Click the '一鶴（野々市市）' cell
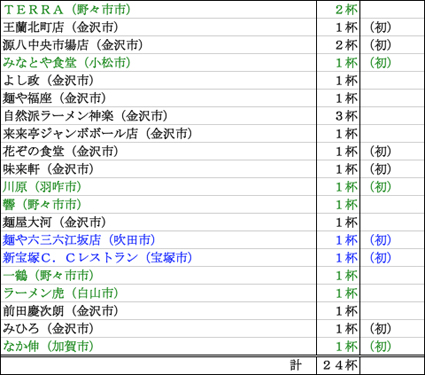Image resolution: width=425 pixels, height=375 pixels. (x=48, y=276)
